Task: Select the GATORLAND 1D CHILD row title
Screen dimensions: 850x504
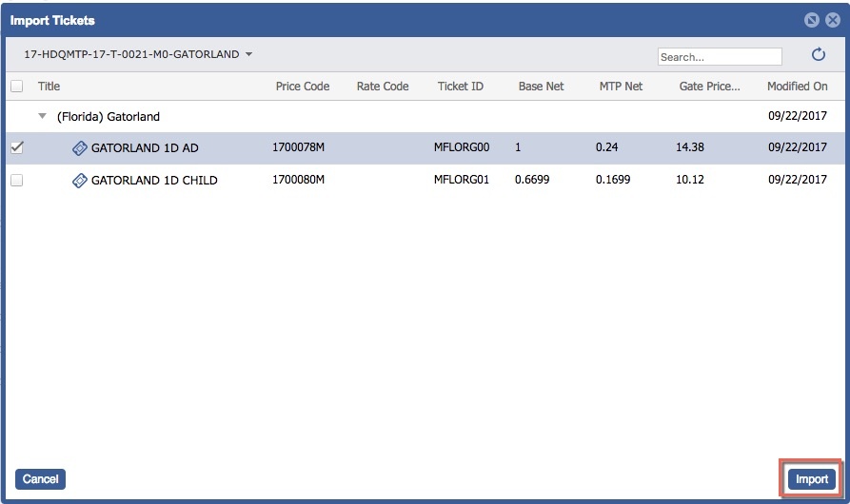Action: click(x=154, y=181)
